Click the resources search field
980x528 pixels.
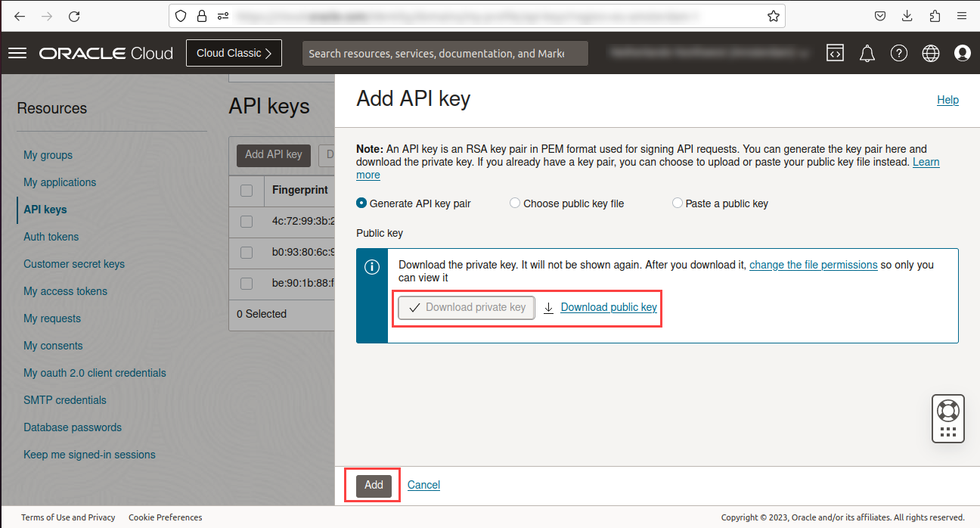coord(445,53)
